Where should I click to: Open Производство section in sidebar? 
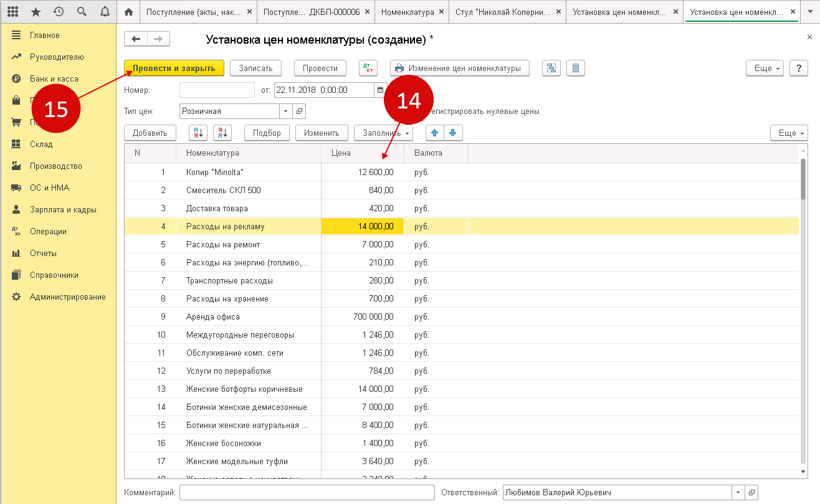point(56,166)
